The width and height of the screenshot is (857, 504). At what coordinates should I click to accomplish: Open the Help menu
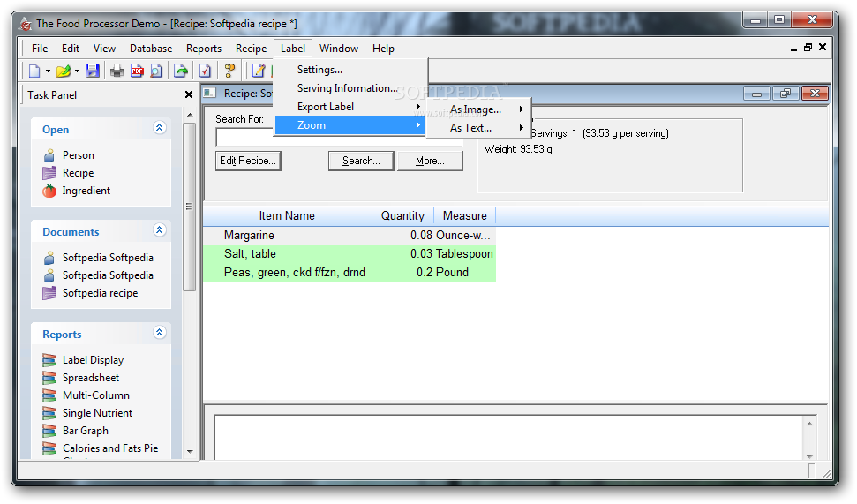click(x=383, y=48)
